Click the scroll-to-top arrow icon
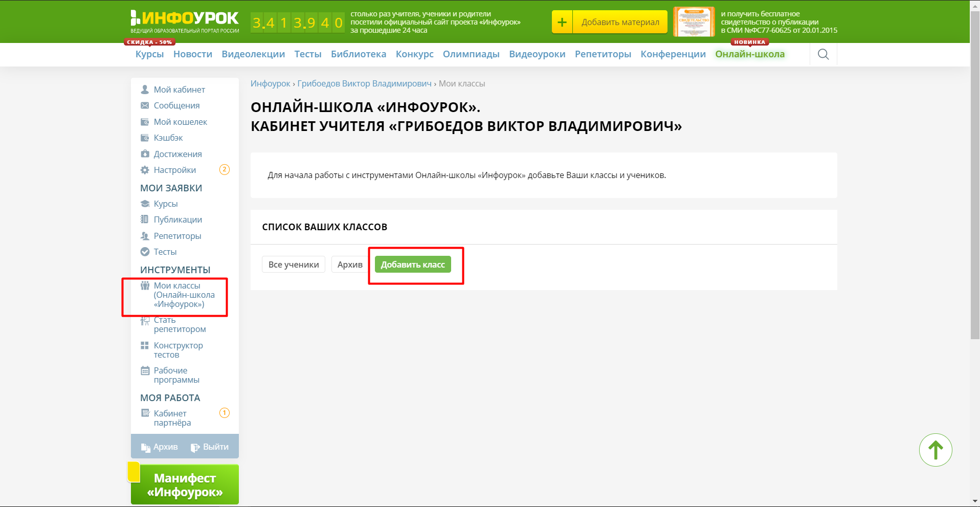980x507 pixels. 935,450
